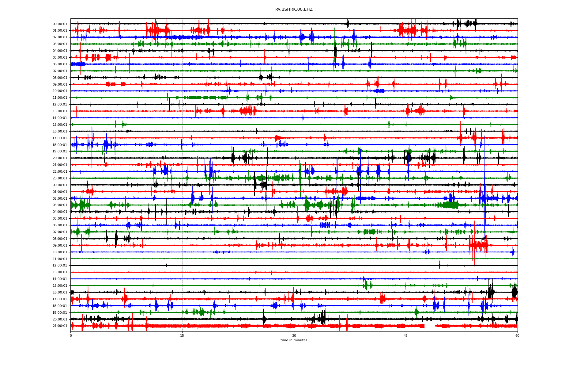Click the x-axis tick label 0
This screenshot has height=368, width=588.
(71, 335)
